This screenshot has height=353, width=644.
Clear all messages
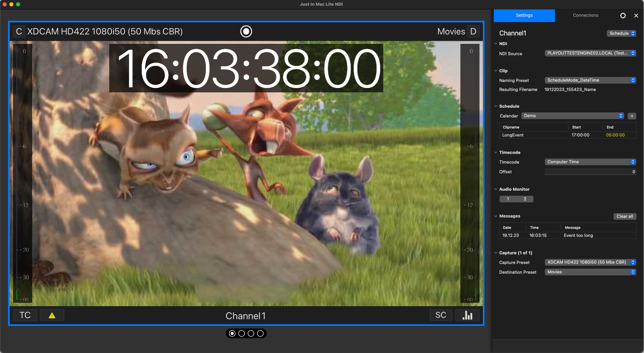pos(625,216)
